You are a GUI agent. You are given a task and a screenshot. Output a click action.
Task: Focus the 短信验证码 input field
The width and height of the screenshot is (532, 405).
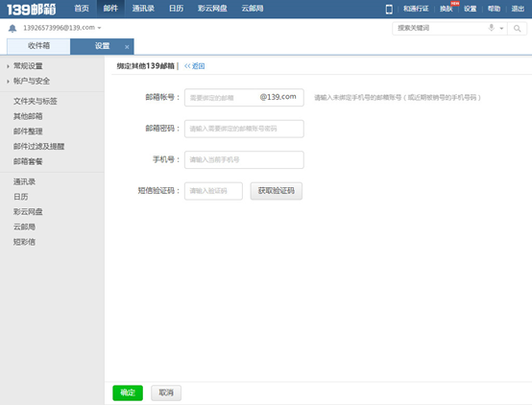(213, 191)
